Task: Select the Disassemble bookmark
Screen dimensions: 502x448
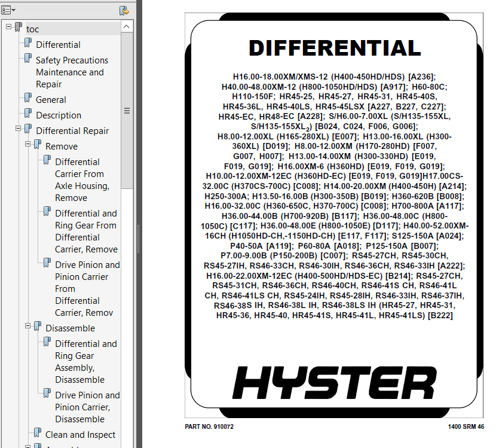Action: tap(70, 328)
